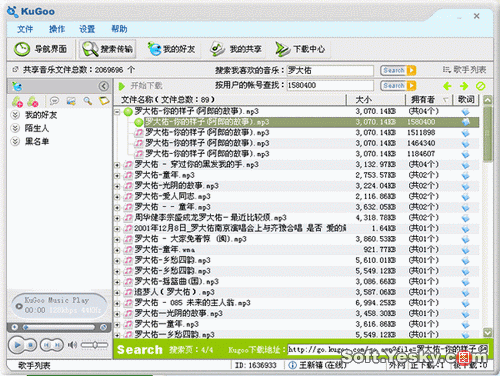500x376 pixels.
Task: Click lyrics icon for 罗大佑-爱人同志.mp3
Action: click(x=466, y=197)
